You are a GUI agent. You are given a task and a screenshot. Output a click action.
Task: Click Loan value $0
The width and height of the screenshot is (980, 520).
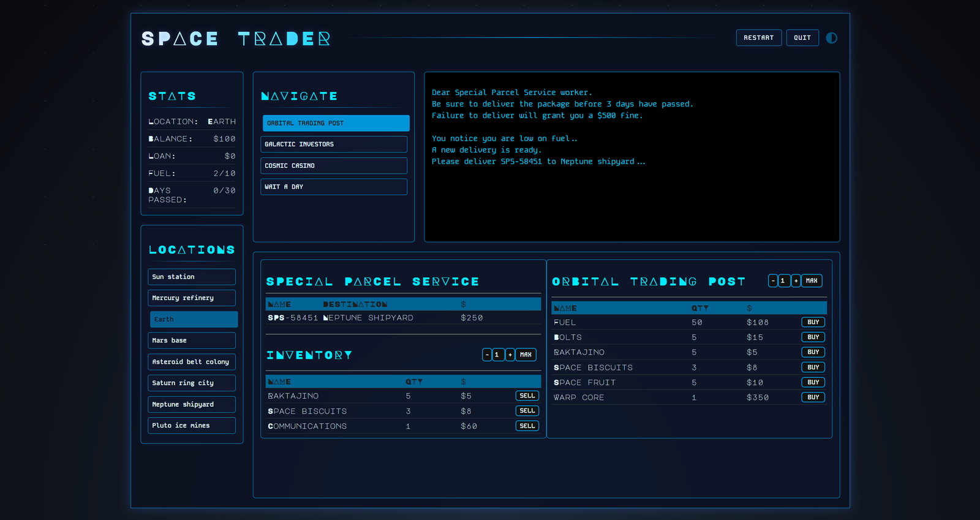230,156
